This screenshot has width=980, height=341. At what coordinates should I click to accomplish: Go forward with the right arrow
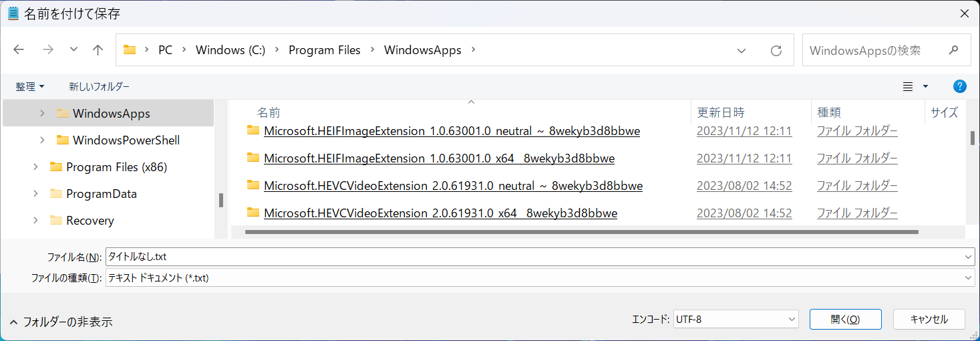(48, 50)
